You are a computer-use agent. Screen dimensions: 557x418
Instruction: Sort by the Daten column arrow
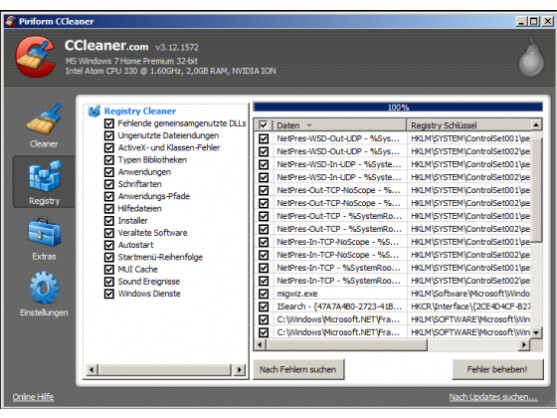coord(309,125)
